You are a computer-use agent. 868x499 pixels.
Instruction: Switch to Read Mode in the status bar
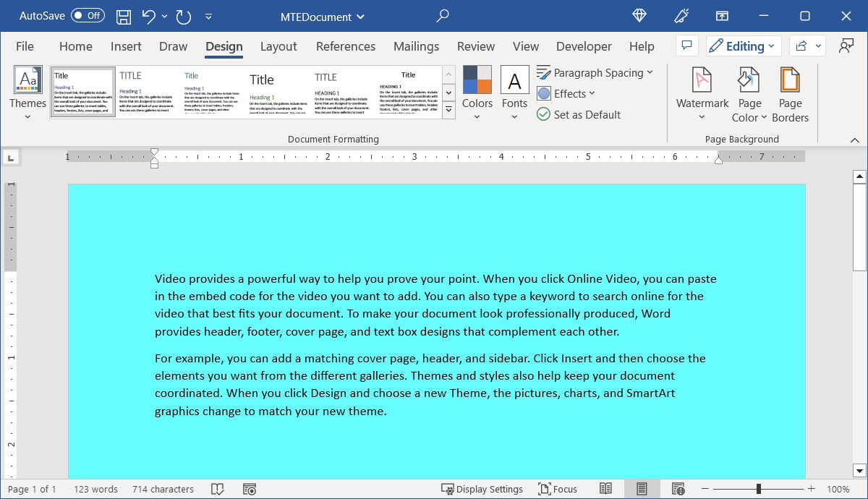tap(606, 489)
